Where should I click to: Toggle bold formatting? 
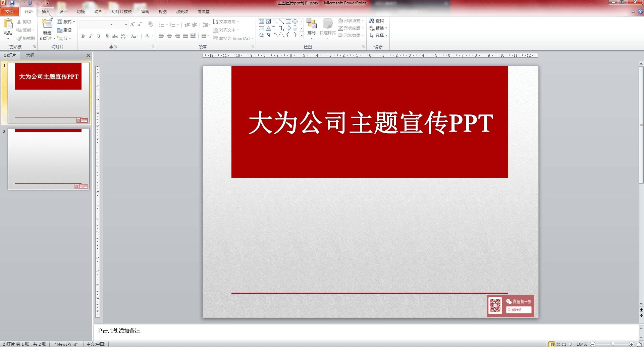83,36
